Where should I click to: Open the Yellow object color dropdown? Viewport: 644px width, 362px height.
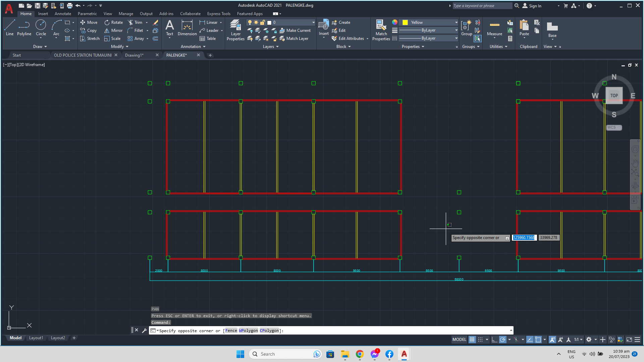pyautogui.click(x=456, y=22)
